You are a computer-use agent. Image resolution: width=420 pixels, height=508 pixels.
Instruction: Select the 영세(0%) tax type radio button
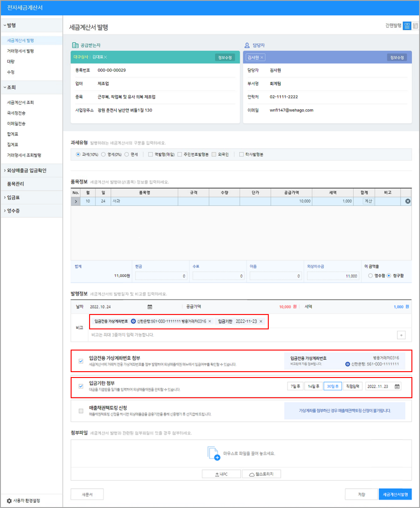point(104,154)
